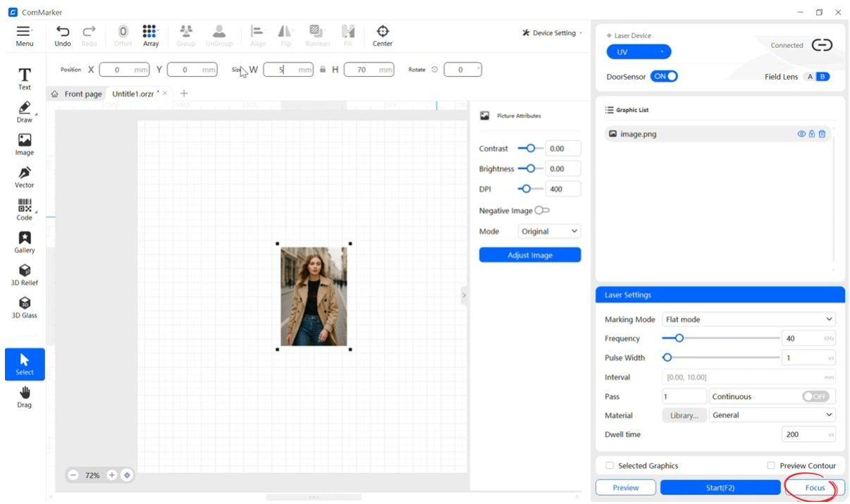Click the Frequency slider handle
Image resolution: width=850 pixels, height=504 pixels.
point(679,338)
